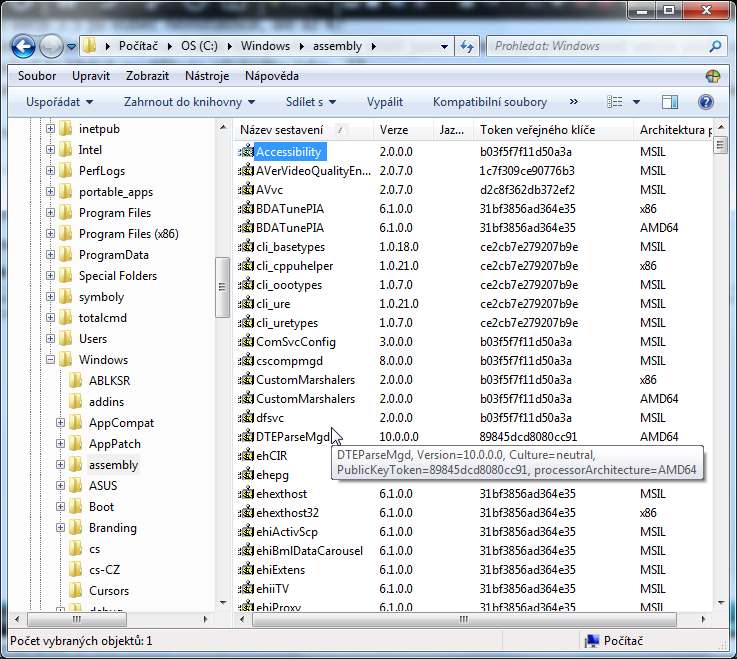Toggle the preview pane icon

(x=669, y=102)
